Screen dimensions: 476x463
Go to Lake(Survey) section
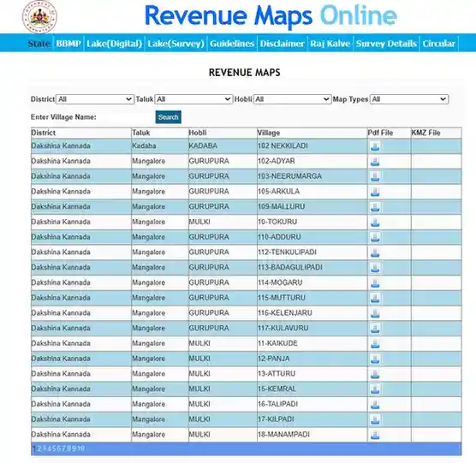(176, 44)
